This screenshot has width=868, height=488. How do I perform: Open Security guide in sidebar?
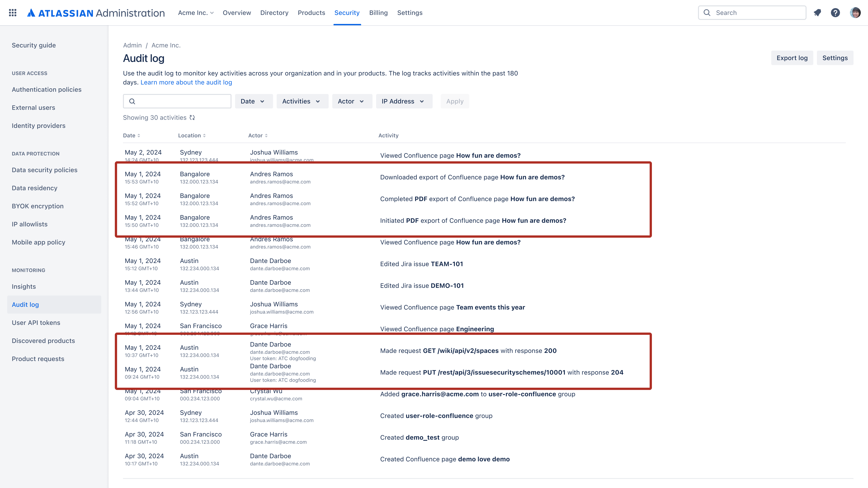[34, 45]
